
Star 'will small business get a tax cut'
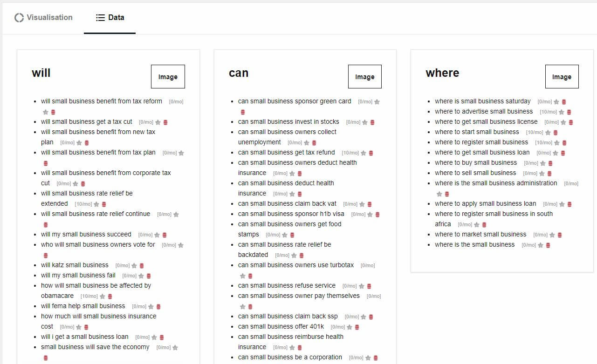(158, 122)
